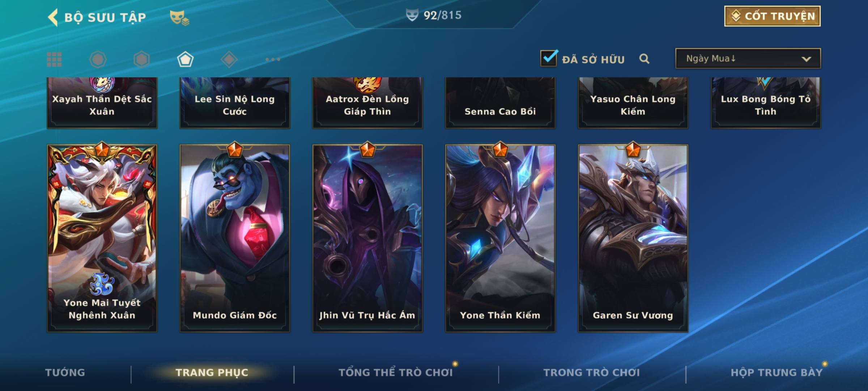Click the sort dropdown chevron arrow
This screenshot has width=868, height=391.
(806, 59)
